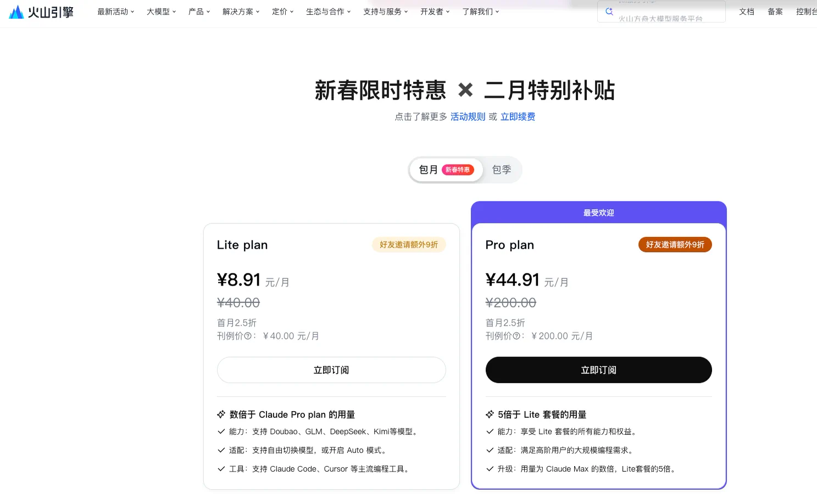Image resolution: width=817 pixels, height=504 pixels.
Task: Click sparkle icon beside 5倍于 Lite 套餐
Action: [x=490, y=415]
